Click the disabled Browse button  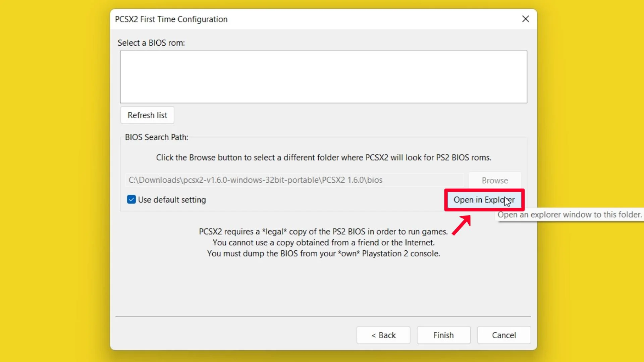(495, 180)
